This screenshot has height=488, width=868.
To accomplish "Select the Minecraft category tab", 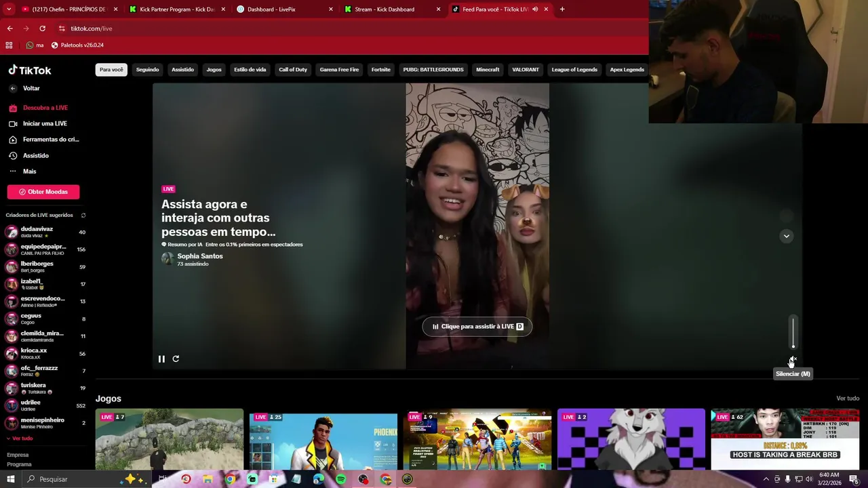I will pyautogui.click(x=488, y=70).
